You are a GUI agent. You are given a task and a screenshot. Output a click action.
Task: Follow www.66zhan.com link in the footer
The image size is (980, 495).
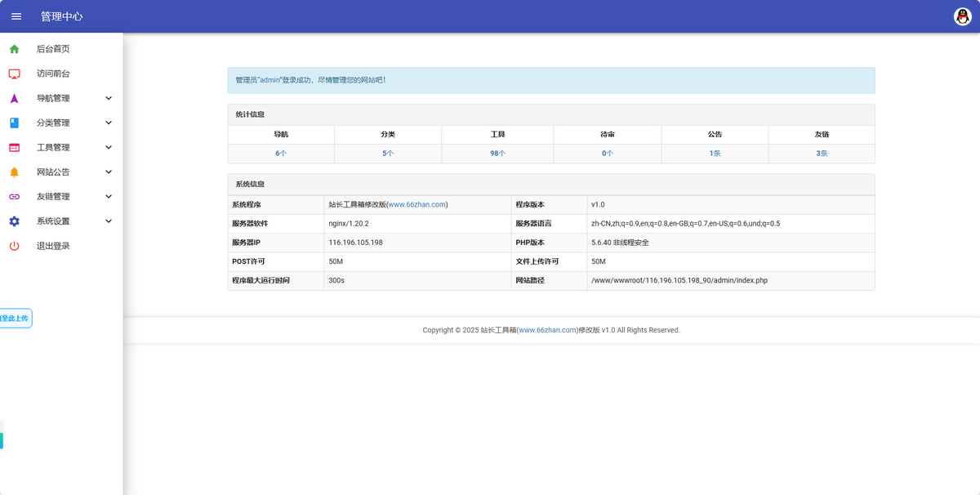(547, 330)
